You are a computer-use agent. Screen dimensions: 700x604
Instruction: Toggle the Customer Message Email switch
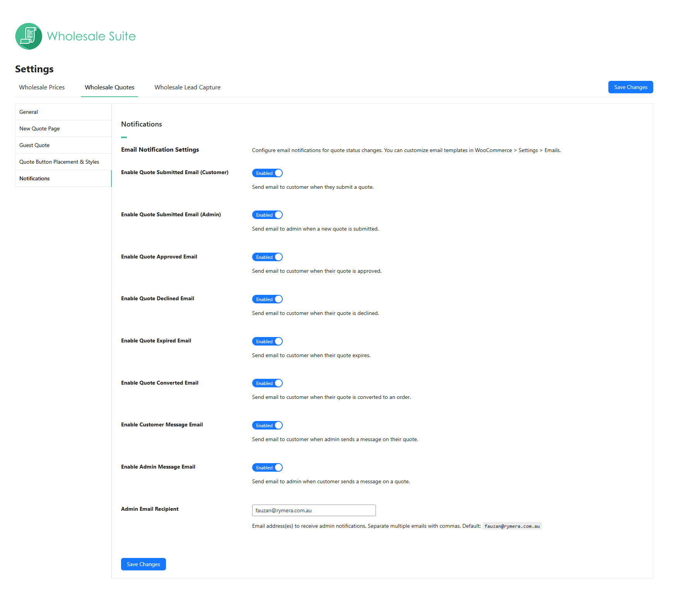point(267,425)
